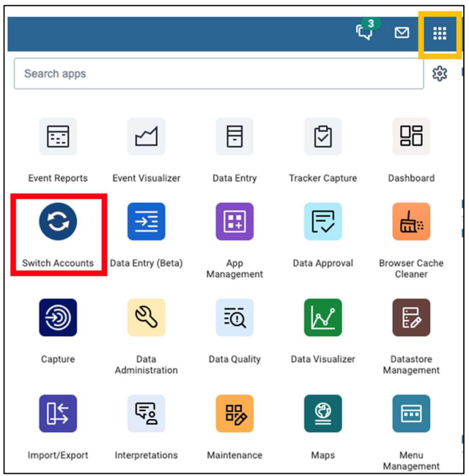The width and height of the screenshot is (469, 476).
Task: Launch the Data Quality app
Action: (x=234, y=318)
